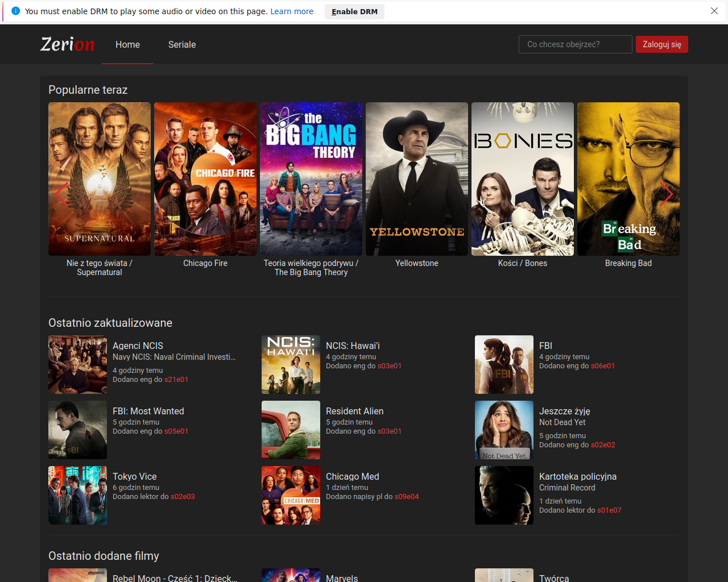Open the Supernatural poster
This screenshot has height=582, width=728.
pyautogui.click(x=100, y=179)
